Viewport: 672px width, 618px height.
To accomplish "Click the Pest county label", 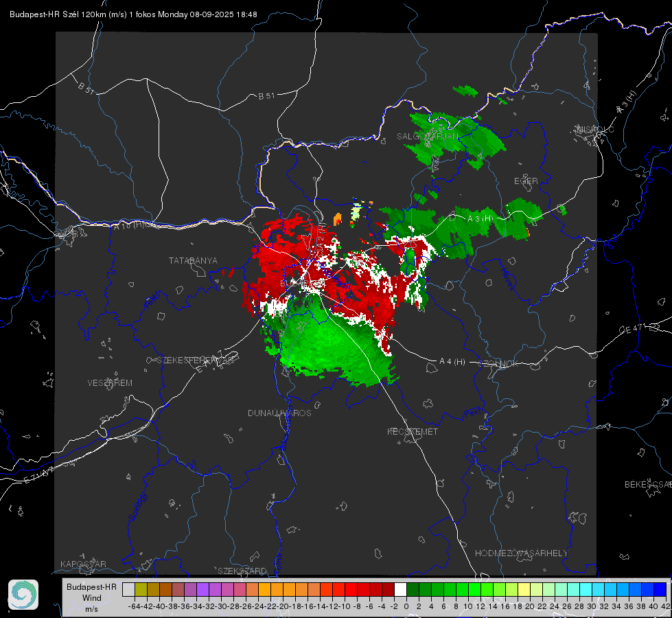I will pos(472,413).
